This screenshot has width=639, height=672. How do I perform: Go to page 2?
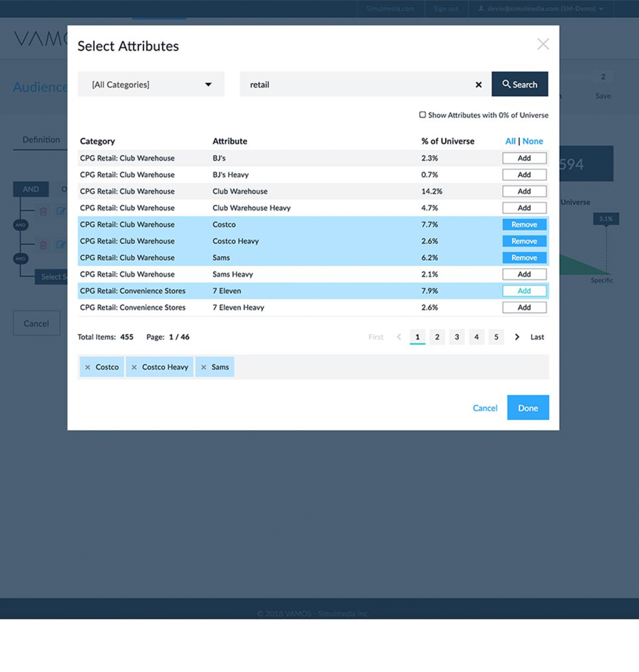(x=437, y=337)
